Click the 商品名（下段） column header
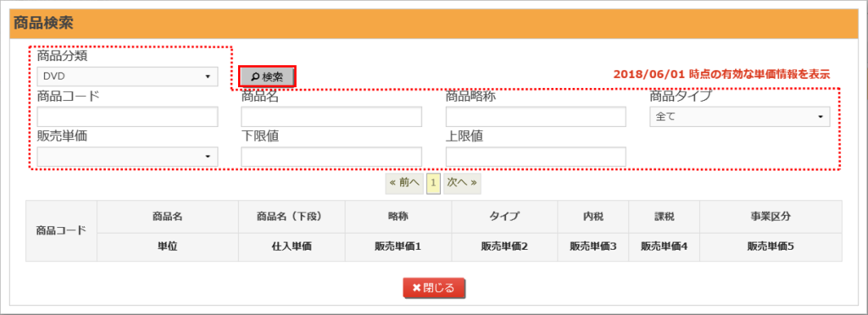The image size is (868, 315). (x=292, y=217)
